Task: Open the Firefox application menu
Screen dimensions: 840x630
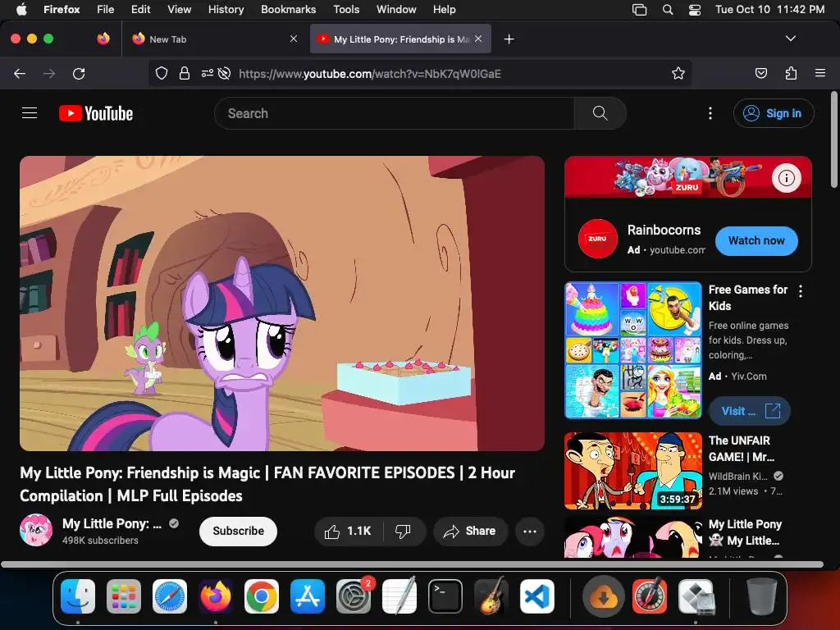Action: coord(820,73)
